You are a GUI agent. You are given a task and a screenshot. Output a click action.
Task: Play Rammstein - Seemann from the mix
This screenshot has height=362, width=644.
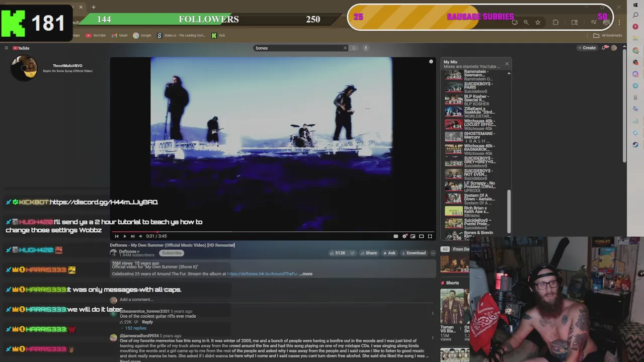[x=470, y=75]
